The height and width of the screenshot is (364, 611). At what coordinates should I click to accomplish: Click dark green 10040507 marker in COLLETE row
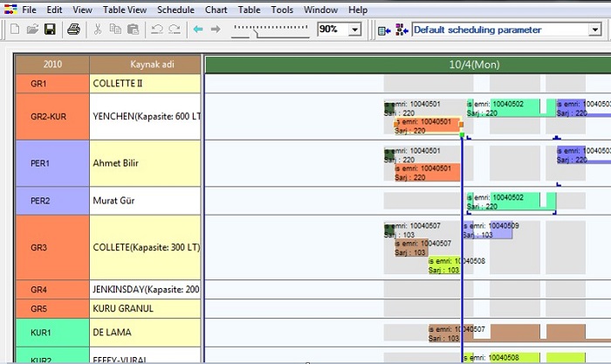click(x=389, y=230)
